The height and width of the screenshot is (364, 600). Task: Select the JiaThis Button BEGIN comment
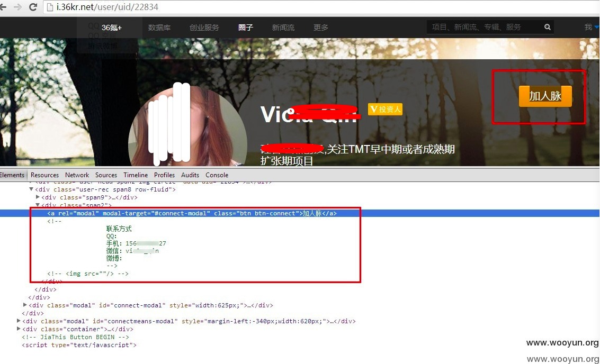[75, 337]
